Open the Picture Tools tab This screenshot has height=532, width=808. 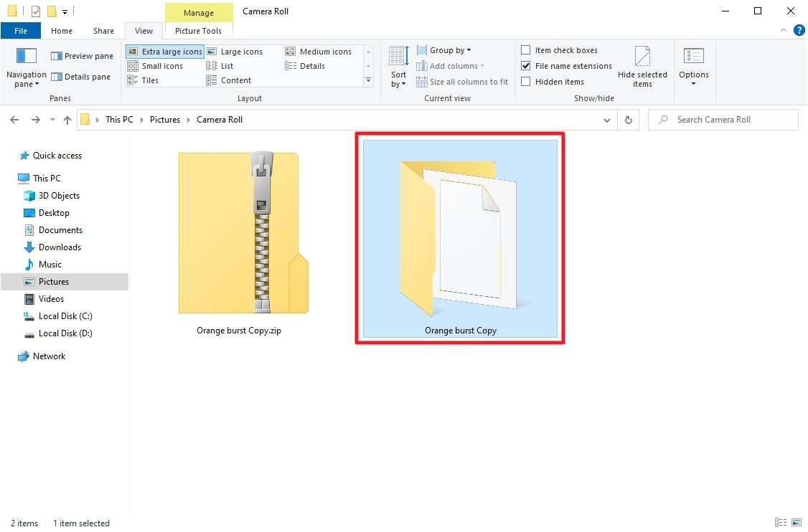point(198,31)
